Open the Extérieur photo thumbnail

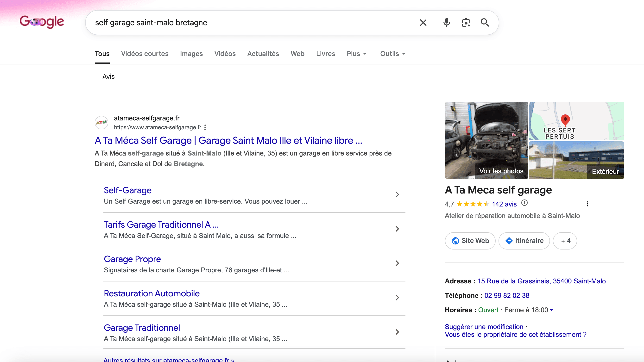point(576,160)
